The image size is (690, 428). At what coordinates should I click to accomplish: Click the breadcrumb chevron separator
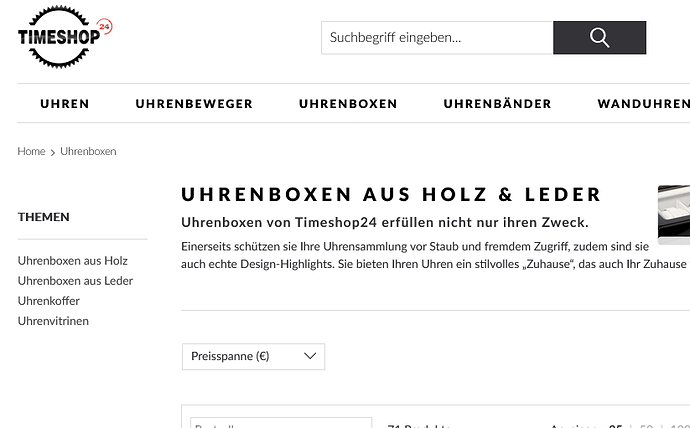click(x=53, y=152)
